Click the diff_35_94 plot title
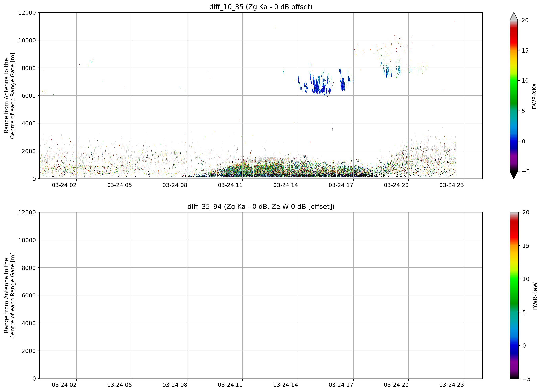Image resolution: width=542 pixels, height=392 pixels. point(261,207)
